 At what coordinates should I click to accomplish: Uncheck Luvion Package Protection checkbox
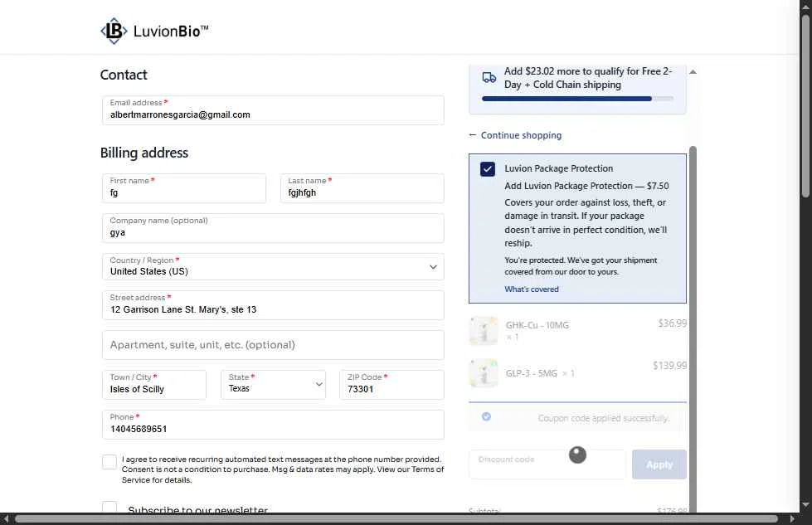click(x=488, y=169)
